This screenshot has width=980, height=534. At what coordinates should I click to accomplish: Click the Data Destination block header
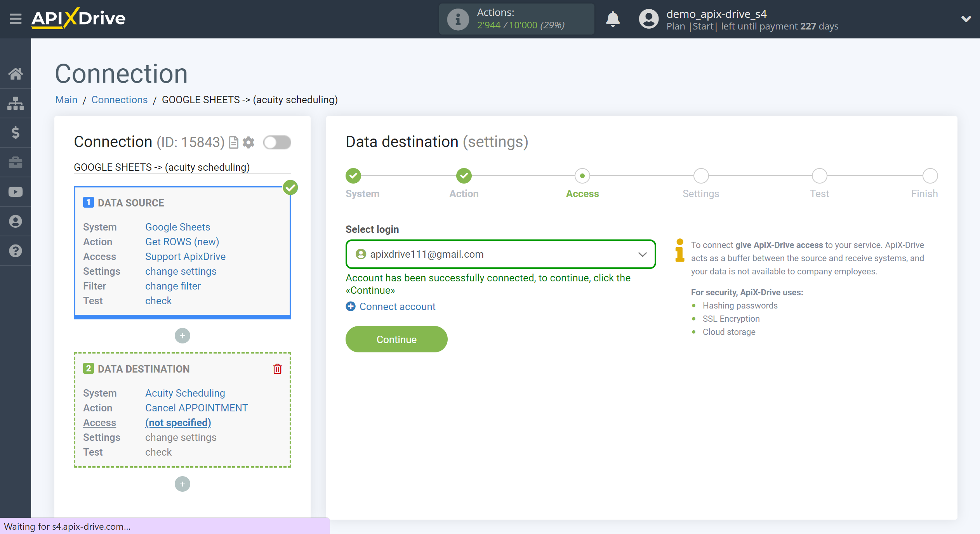[x=144, y=369]
